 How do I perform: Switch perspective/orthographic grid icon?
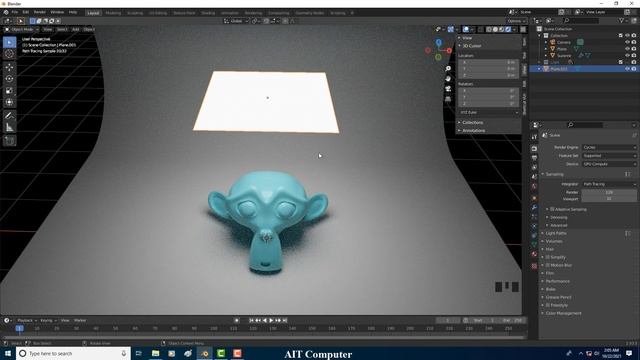tap(448, 99)
